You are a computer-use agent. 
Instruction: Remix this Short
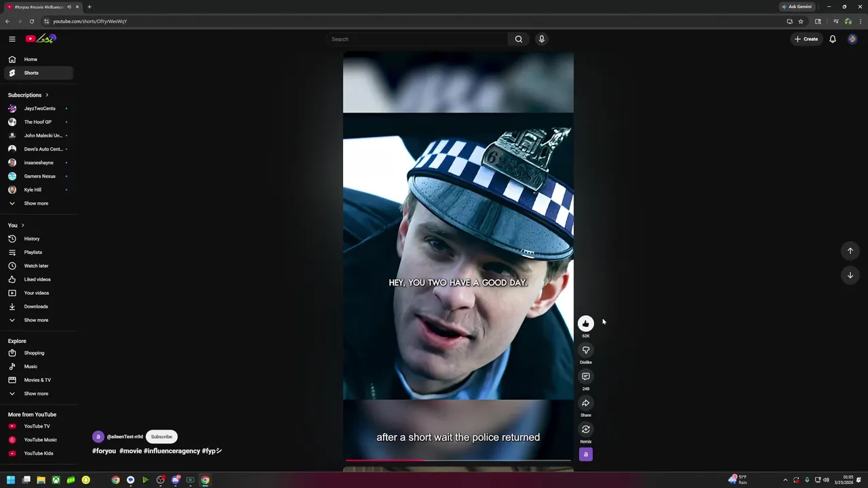[586, 430]
